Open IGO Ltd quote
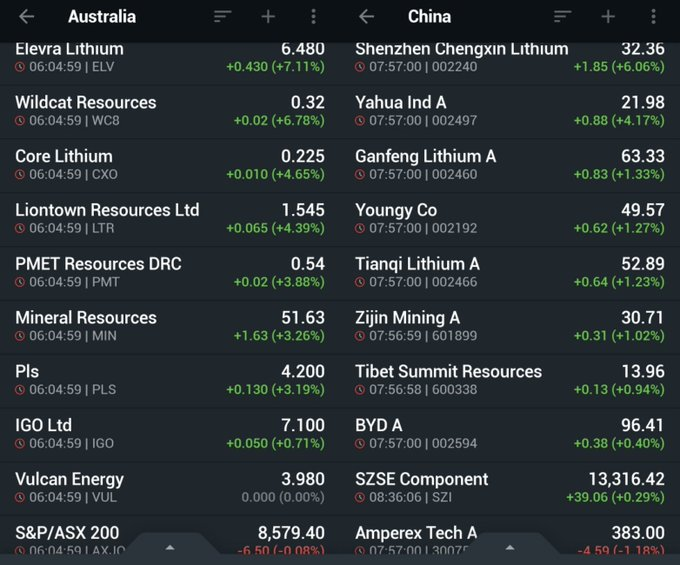Viewport: 680px width, 565px height. tap(170, 434)
